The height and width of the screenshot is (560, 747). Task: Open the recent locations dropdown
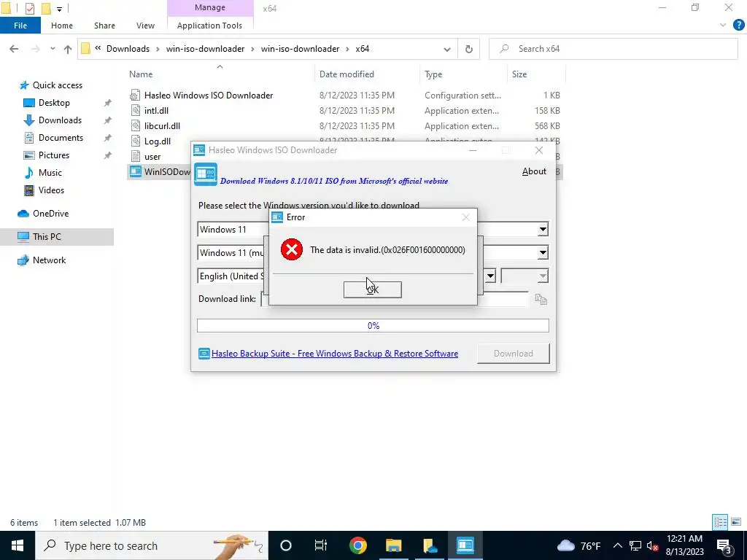(53, 49)
